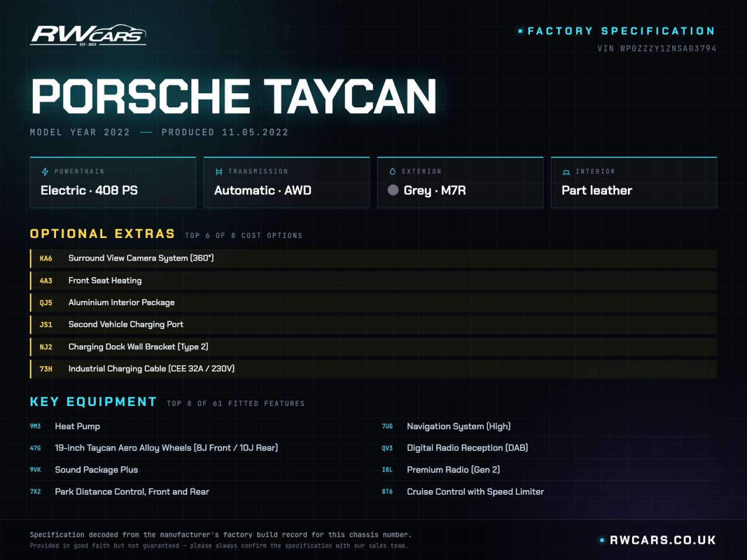The width and height of the screenshot is (747, 560).
Task: Select the Sound Package Plus feature
Action: [x=197, y=470]
